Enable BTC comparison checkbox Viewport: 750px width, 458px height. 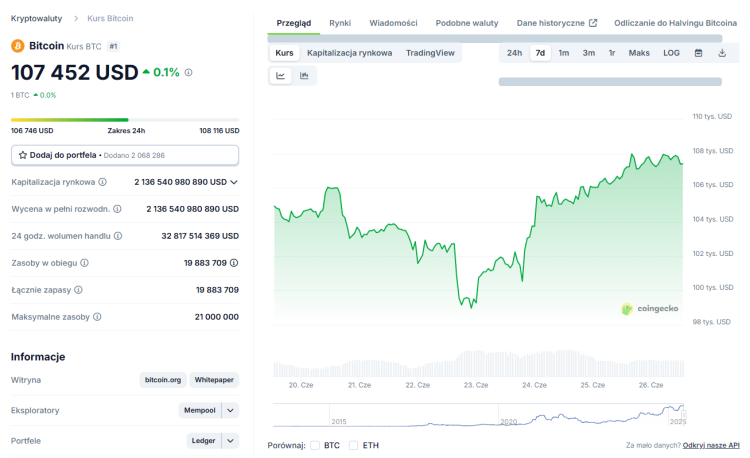[315, 445]
